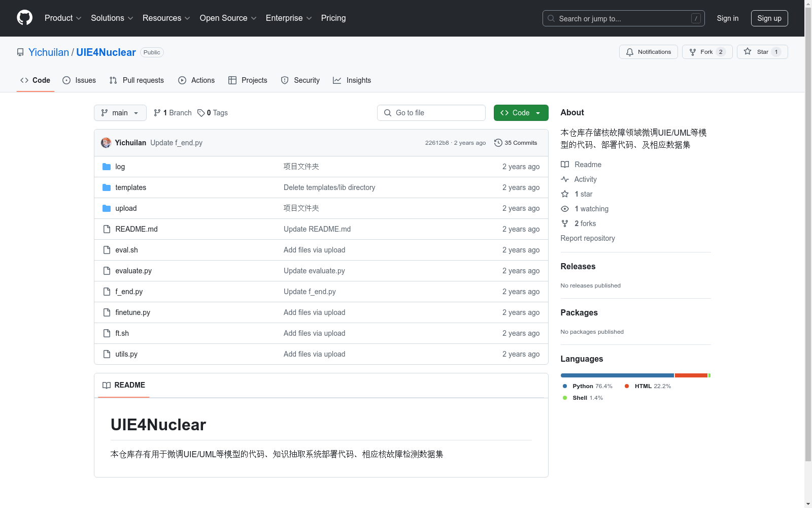Open the green Code dropdown button

[x=521, y=113]
